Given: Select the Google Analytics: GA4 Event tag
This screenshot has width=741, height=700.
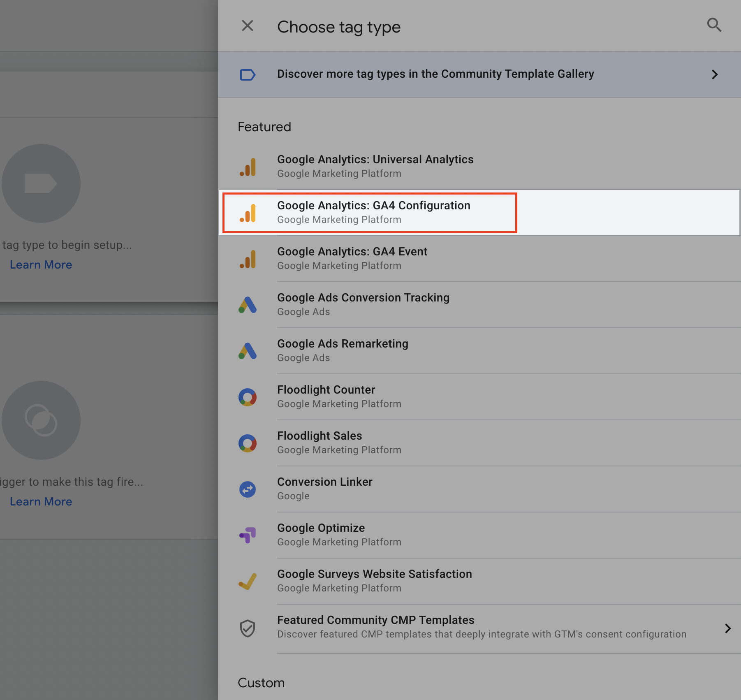Looking at the screenshot, I should [352, 257].
